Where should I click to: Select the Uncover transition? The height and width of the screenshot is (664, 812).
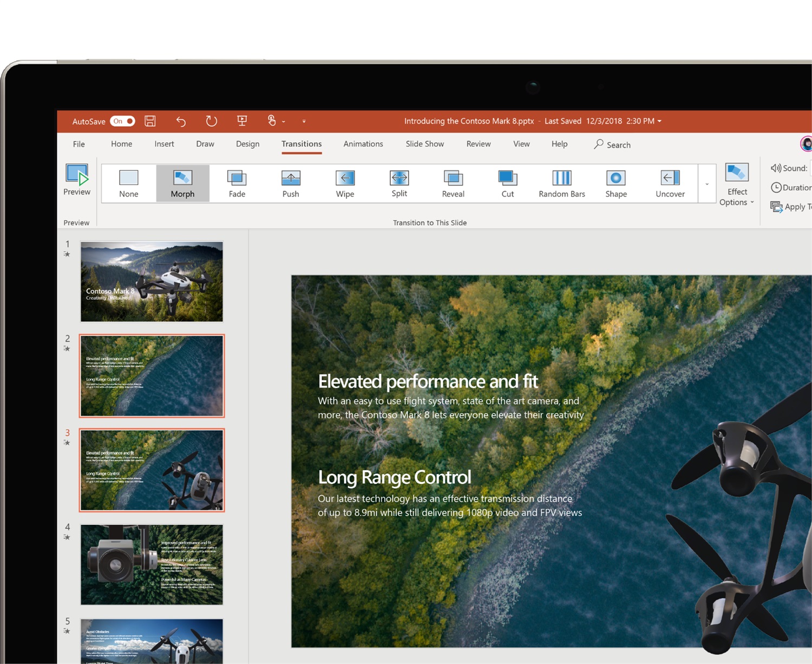670,183
